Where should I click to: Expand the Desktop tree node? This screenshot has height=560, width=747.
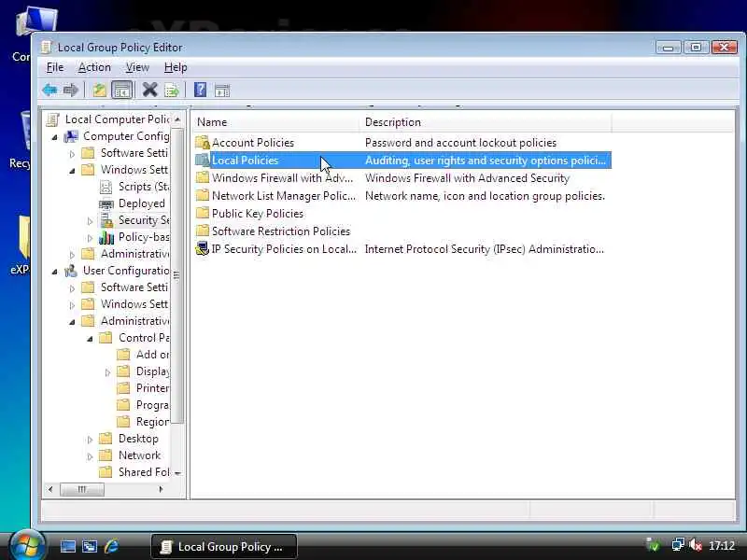pos(90,440)
